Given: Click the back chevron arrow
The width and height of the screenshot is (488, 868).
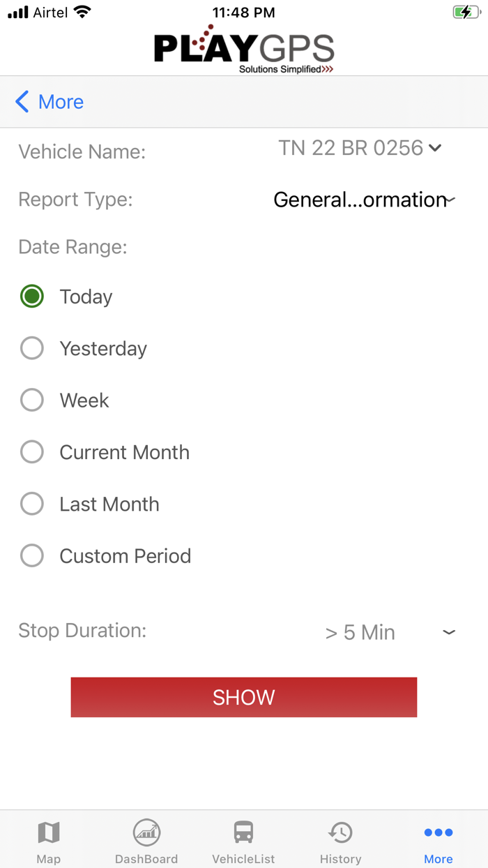Looking at the screenshot, I should point(21,101).
